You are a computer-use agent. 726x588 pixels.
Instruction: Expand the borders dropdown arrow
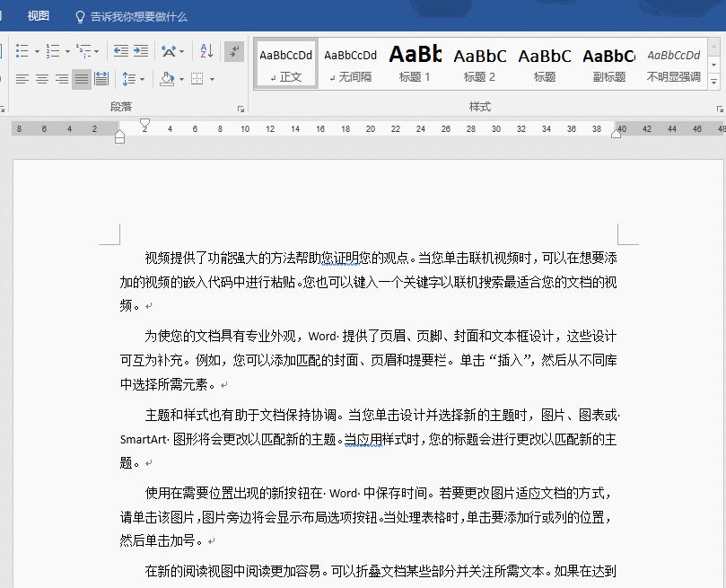point(213,79)
